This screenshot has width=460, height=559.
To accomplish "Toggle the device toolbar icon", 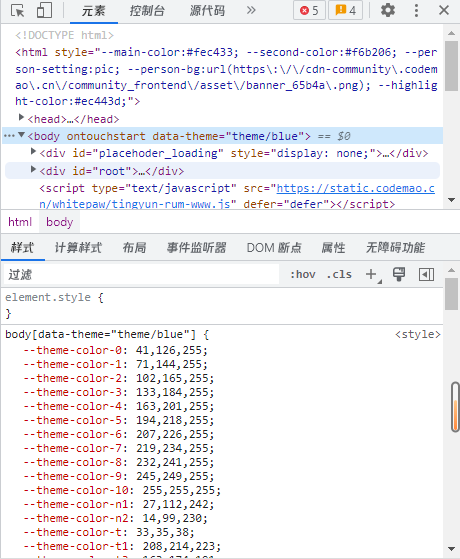I will click(x=44, y=10).
